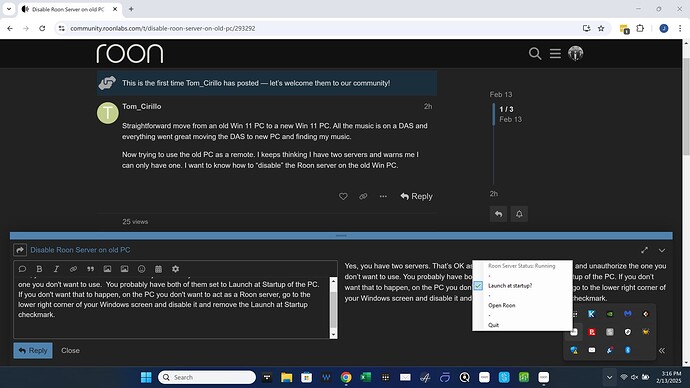Choose Quit in Roon Server tray menu

pyautogui.click(x=493, y=325)
